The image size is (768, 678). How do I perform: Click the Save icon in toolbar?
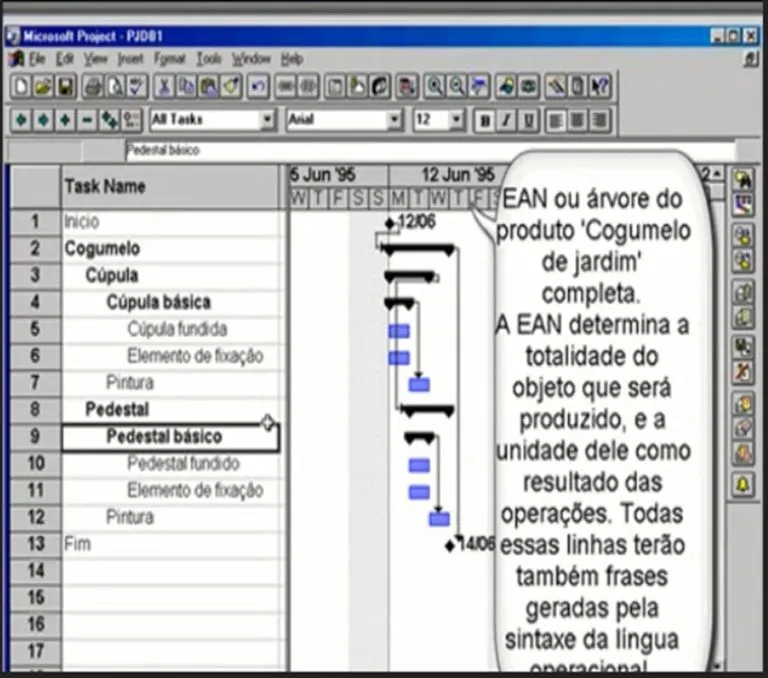[65, 87]
